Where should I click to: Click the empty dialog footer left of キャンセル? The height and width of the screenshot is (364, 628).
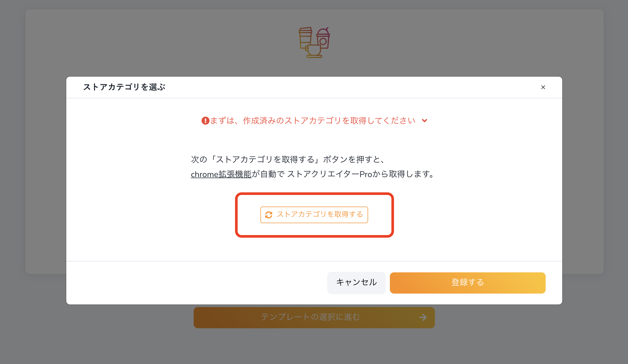coord(197,283)
